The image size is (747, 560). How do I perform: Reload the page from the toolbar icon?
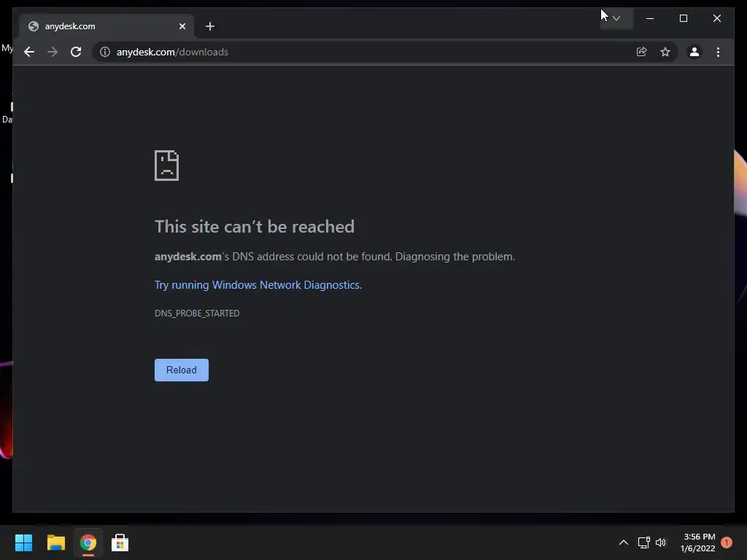click(x=76, y=52)
